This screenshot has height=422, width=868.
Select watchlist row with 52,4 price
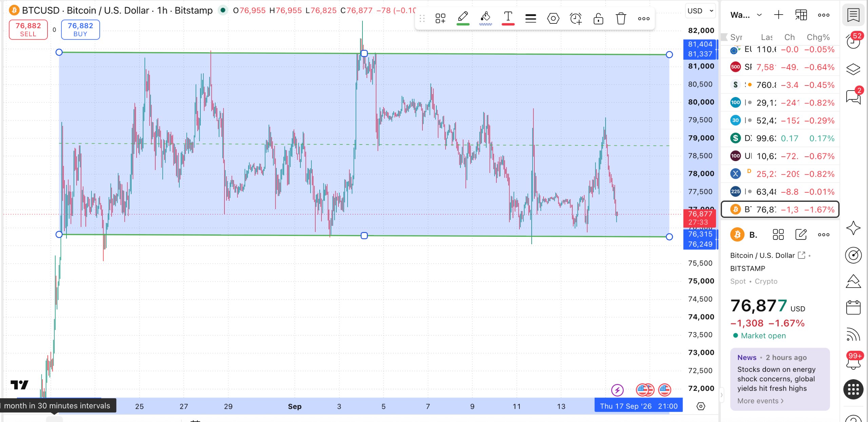click(x=780, y=120)
